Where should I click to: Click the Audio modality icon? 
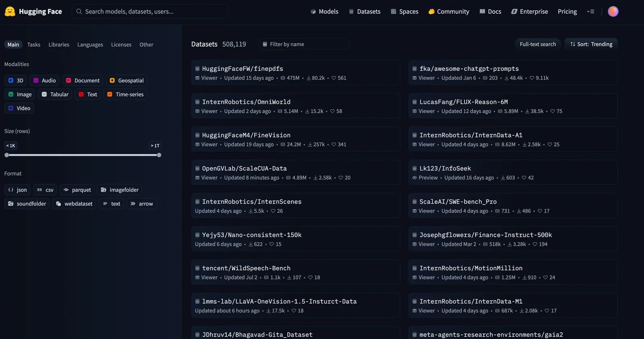36,81
